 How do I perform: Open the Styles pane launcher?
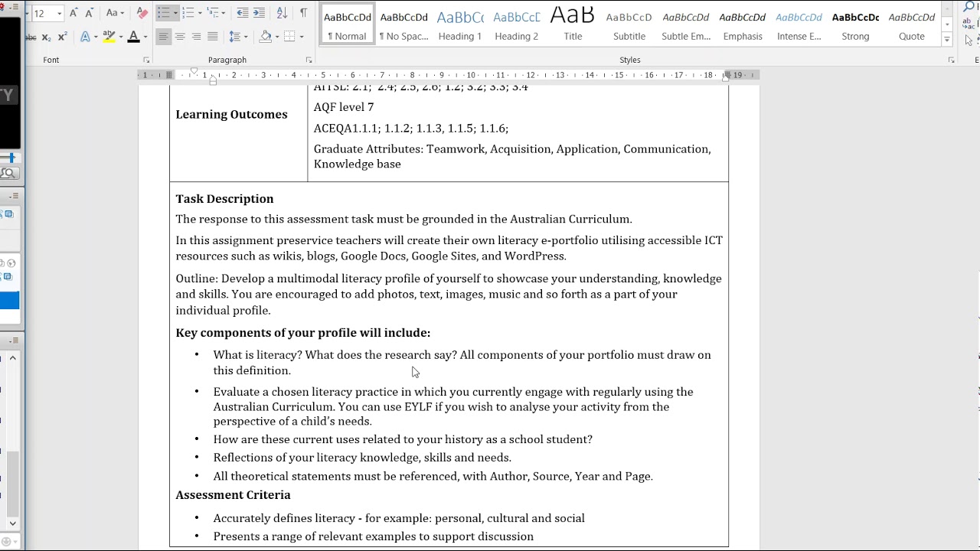(952, 60)
